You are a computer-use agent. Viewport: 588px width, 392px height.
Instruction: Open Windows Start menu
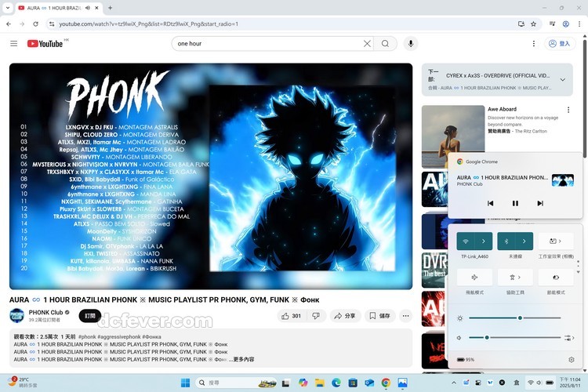coord(185,383)
